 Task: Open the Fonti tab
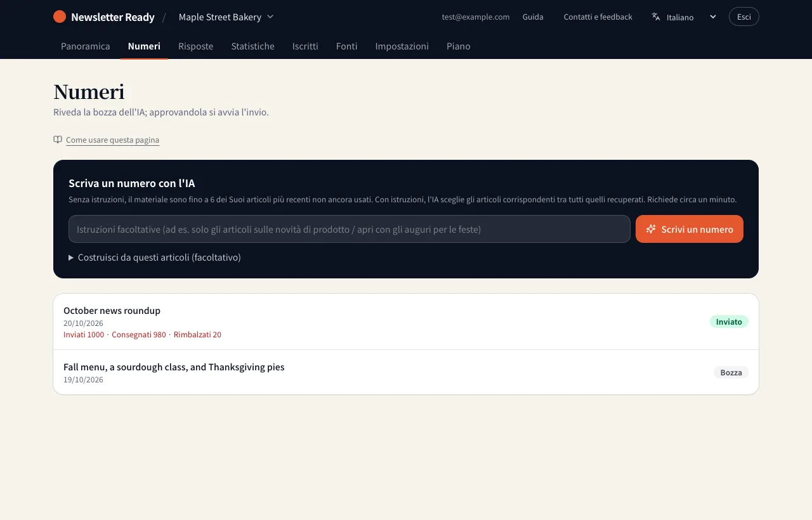(x=347, y=46)
